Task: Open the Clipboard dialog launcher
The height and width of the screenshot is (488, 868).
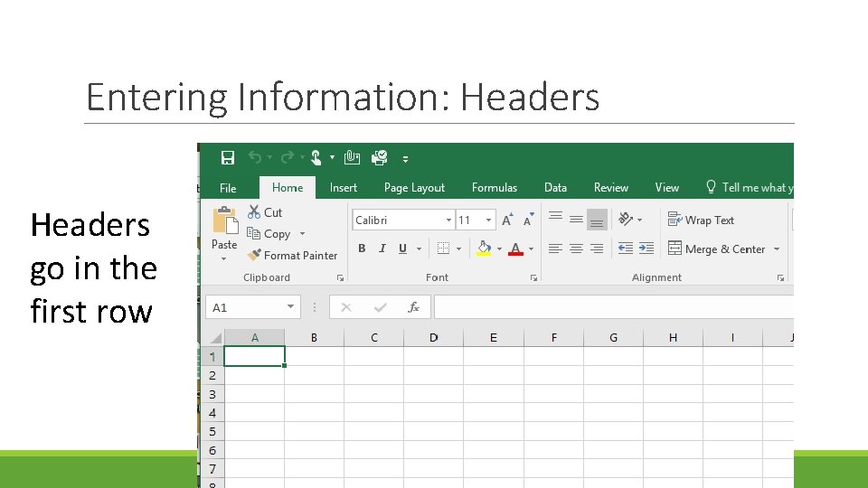Action: tap(341, 277)
